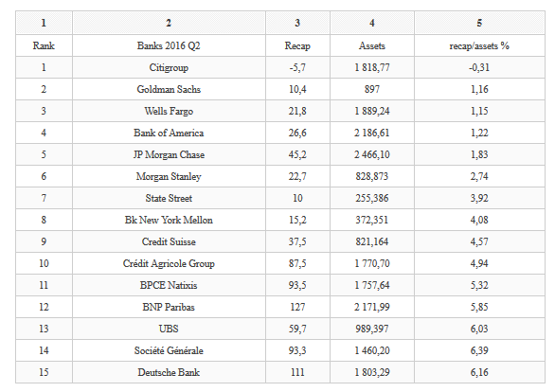Click the Citigroup bank name cell
Screen dimensions: 555x392
click(x=169, y=67)
